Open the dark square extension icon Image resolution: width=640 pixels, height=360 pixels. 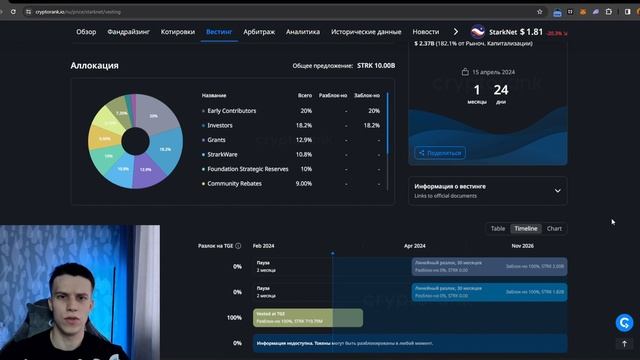click(x=570, y=12)
